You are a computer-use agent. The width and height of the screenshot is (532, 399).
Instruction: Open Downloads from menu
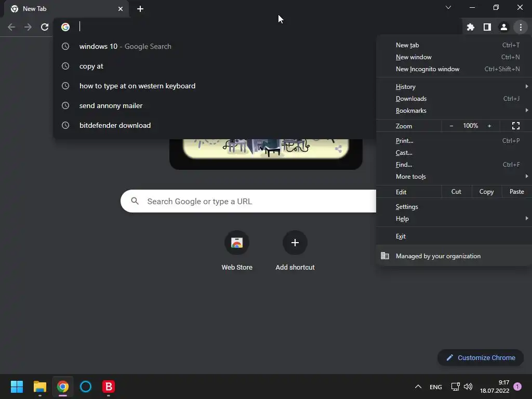(x=454, y=98)
